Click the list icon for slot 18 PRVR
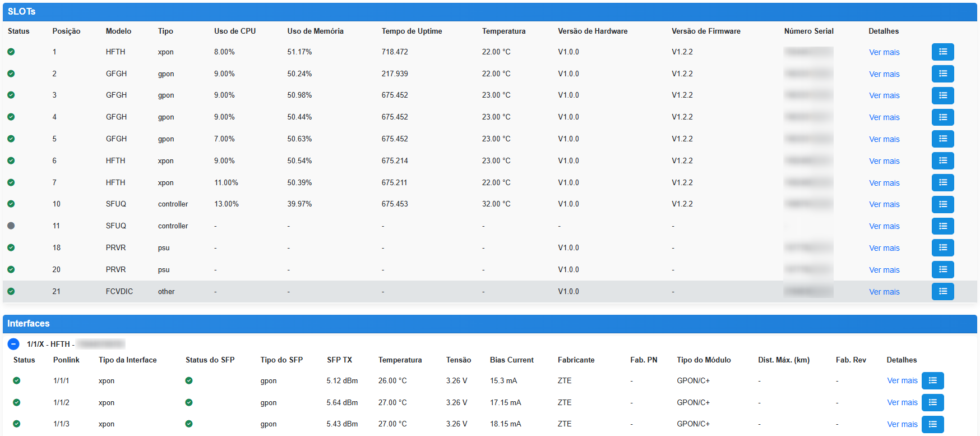 click(x=942, y=248)
